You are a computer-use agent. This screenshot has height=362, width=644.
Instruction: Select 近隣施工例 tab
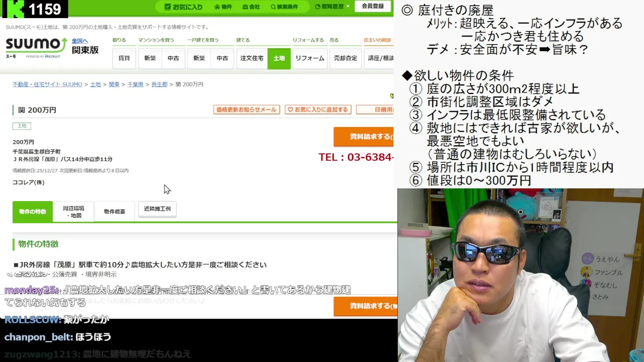point(157,209)
